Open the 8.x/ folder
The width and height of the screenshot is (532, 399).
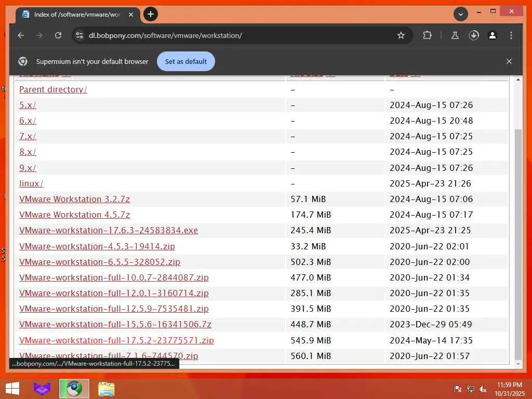[28, 152]
